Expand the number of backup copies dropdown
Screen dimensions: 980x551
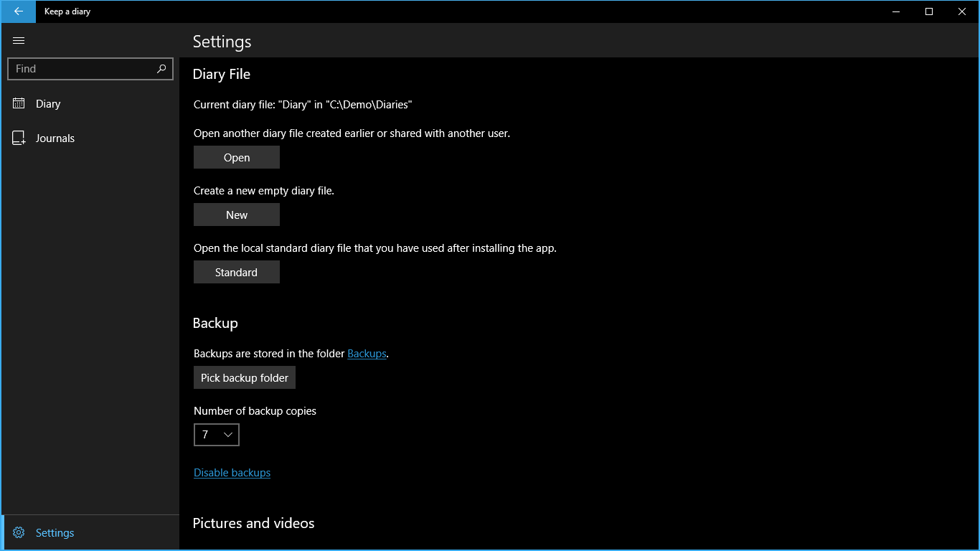(x=217, y=435)
